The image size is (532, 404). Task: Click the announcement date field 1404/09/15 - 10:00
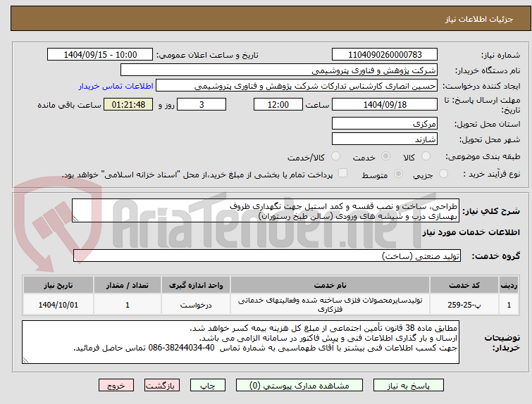[100, 55]
